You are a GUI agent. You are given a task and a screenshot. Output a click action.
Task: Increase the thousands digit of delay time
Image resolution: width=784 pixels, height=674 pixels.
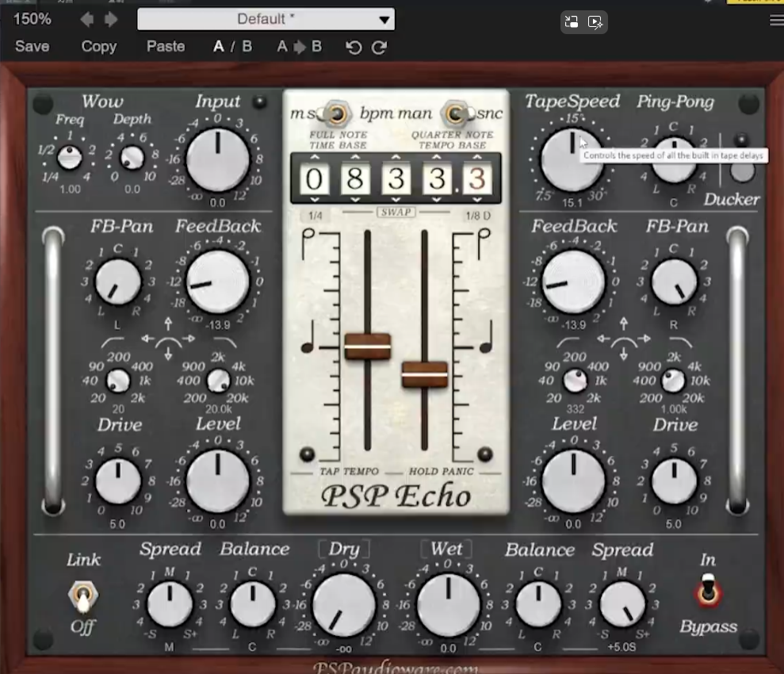tap(315, 157)
